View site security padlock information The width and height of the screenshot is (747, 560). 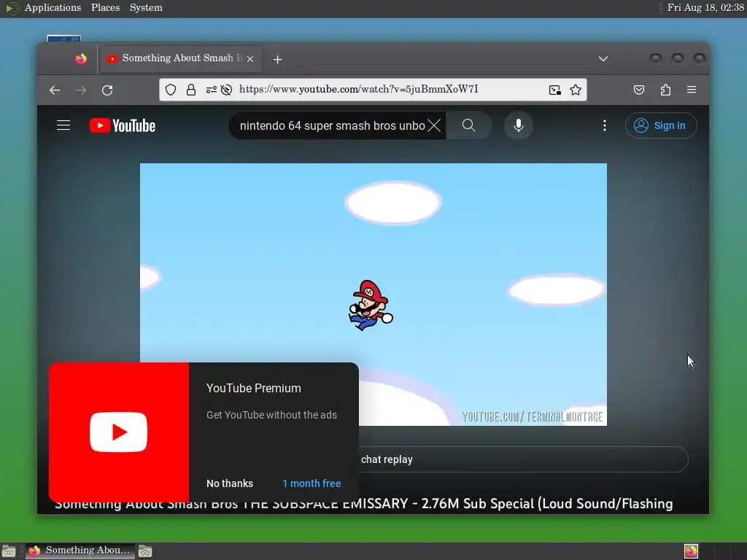point(191,90)
